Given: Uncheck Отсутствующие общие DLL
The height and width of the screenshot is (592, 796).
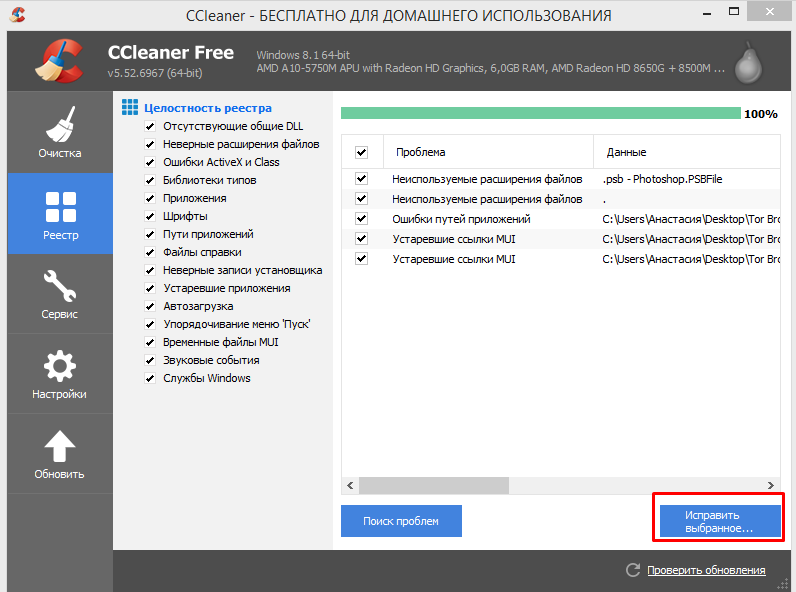Looking at the screenshot, I should tap(150, 126).
